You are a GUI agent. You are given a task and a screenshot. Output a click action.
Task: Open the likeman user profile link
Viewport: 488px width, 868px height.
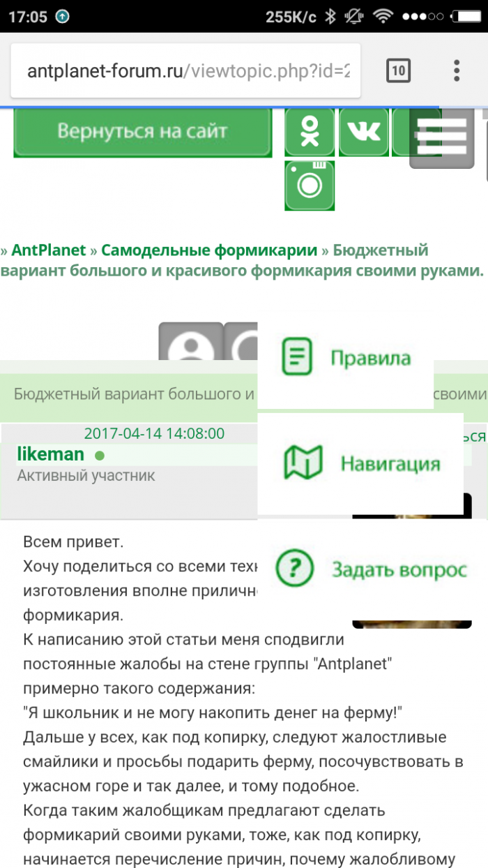(x=50, y=455)
